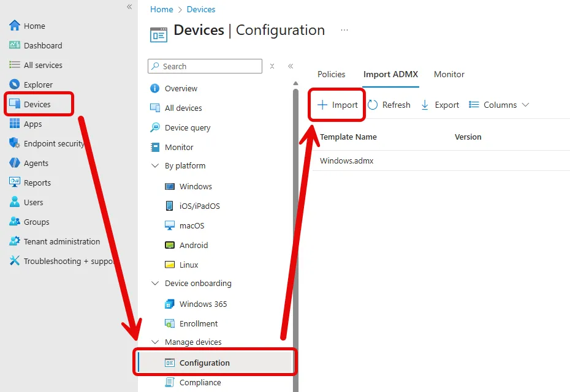This screenshot has height=392, width=570.
Task: Open Tenant administration gear icon
Action: click(15, 241)
